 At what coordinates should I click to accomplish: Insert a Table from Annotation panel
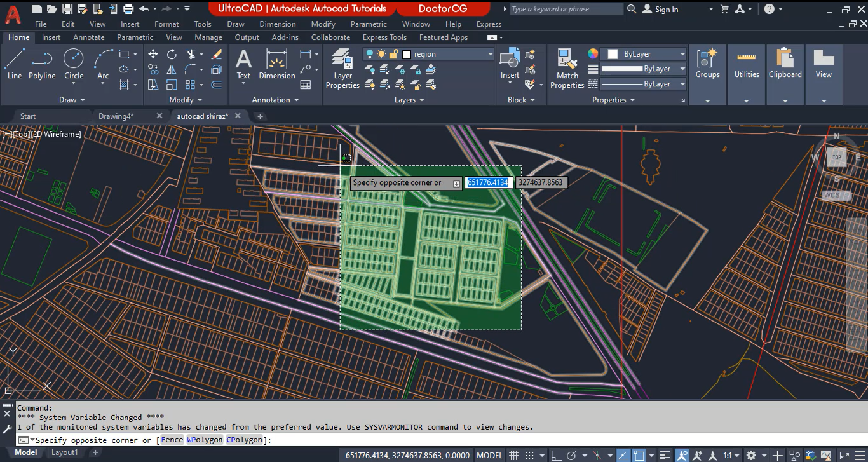point(306,85)
